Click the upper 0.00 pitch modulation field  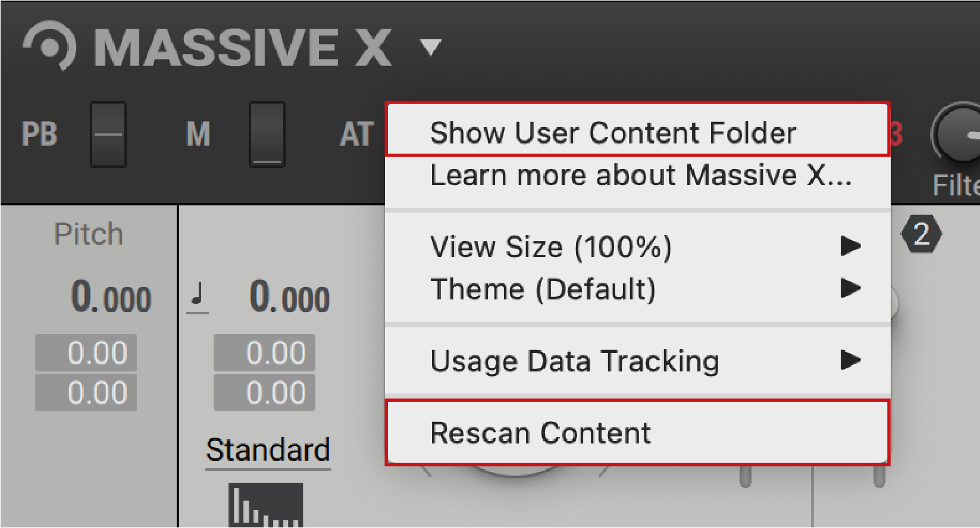pos(264,352)
